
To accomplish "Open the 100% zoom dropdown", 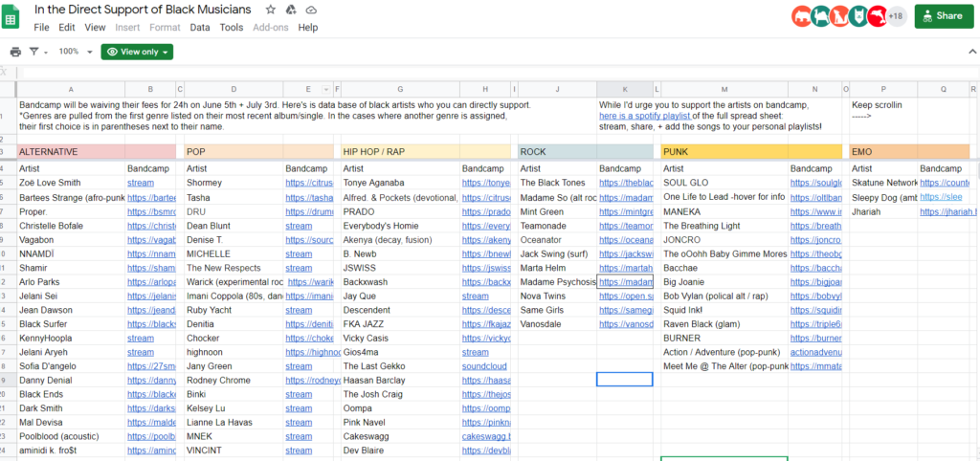I will [x=75, y=52].
